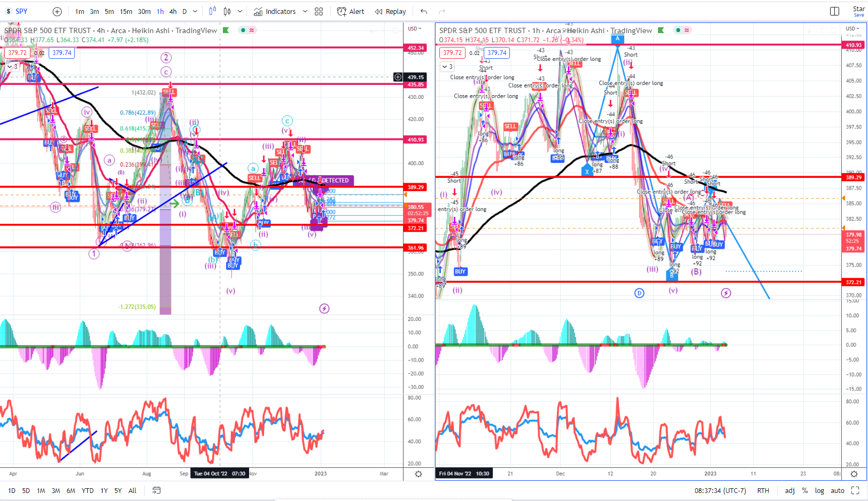The image size is (868, 501).
Task: Toggle RTH session mode
Action: pyautogui.click(x=763, y=490)
